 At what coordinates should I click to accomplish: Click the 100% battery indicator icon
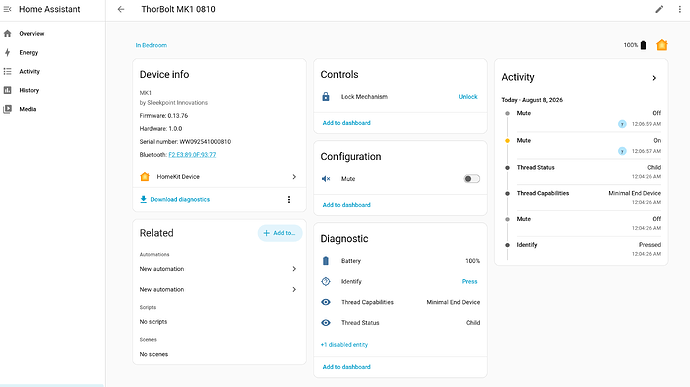(x=643, y=45)
